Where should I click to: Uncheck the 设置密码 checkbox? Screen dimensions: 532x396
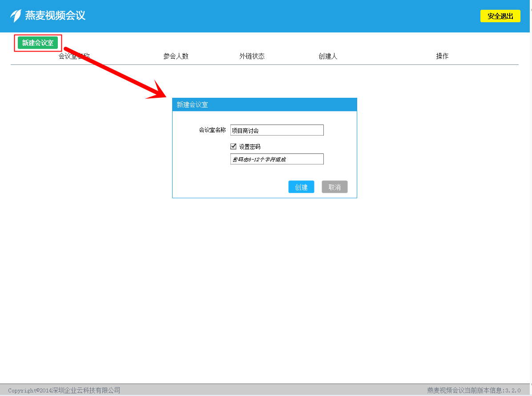(234, 146)
